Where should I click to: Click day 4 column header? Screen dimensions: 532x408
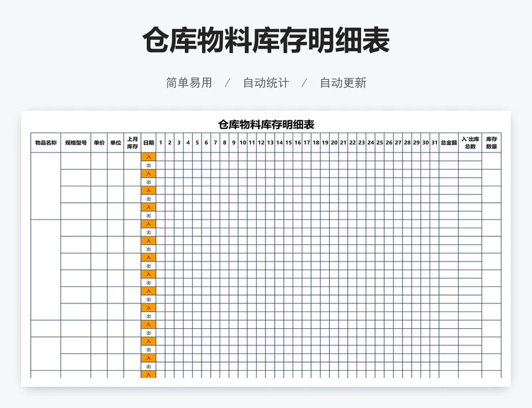tap(188, 142)
